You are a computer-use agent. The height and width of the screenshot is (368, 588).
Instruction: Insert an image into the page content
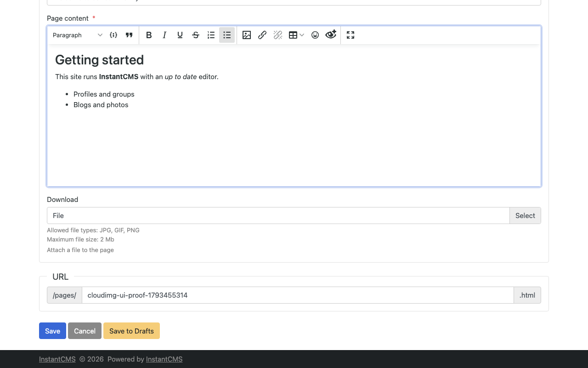click(247, 35)
